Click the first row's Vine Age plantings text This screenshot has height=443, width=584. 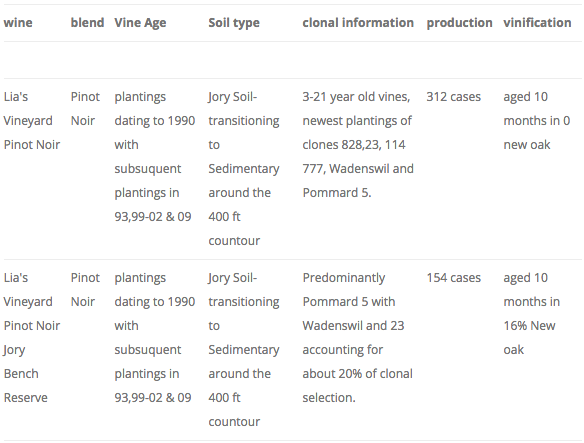(155, 157)
